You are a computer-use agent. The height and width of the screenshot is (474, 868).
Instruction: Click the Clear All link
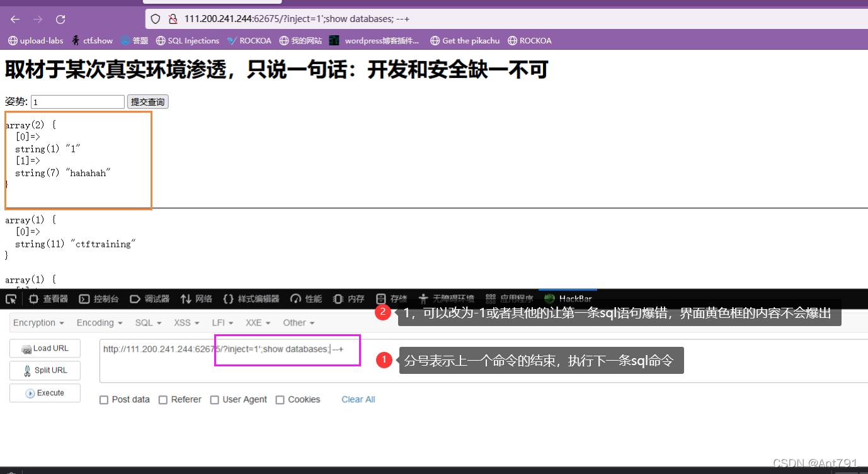pyautogui.click(x=358, y=400)
